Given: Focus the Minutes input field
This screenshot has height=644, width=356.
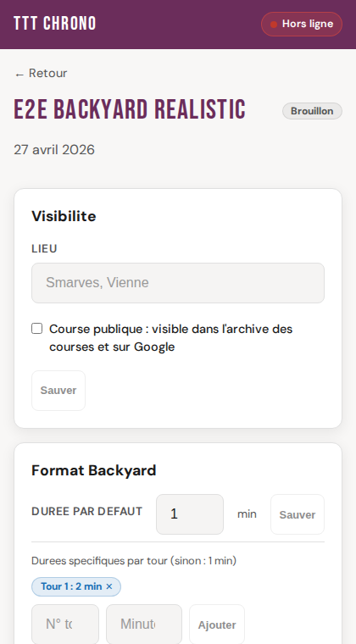Looking at the screenshot, I should coord(144,625).
